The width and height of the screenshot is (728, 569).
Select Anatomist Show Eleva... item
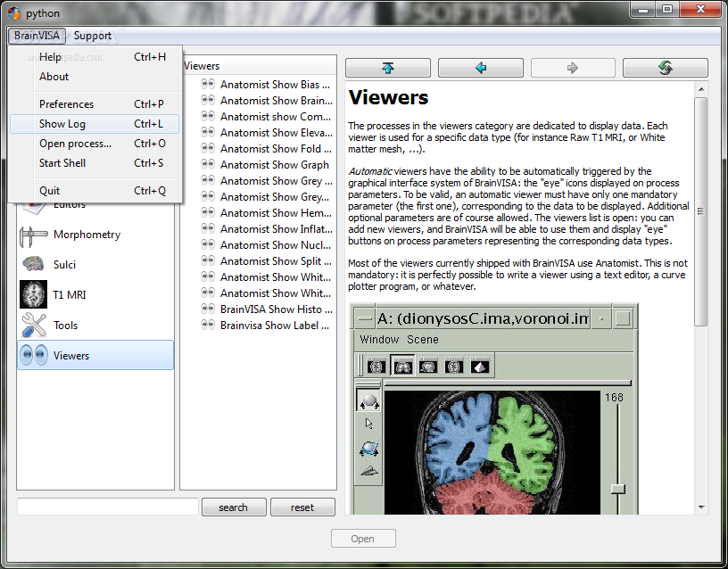(x=277, y=133)
